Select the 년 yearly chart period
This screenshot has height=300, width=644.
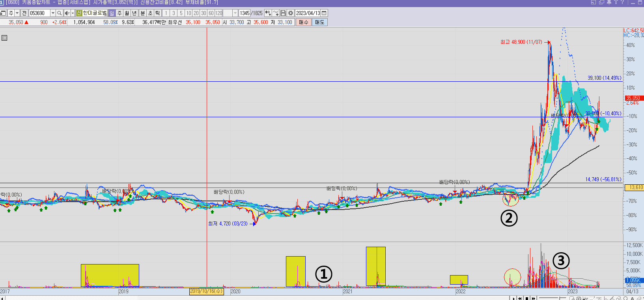[x=134, y=13]
